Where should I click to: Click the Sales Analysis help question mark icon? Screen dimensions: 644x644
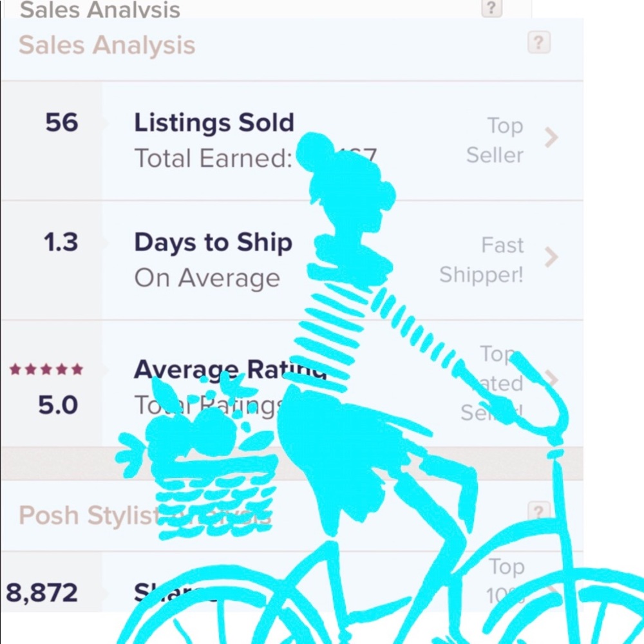point(538,43)
